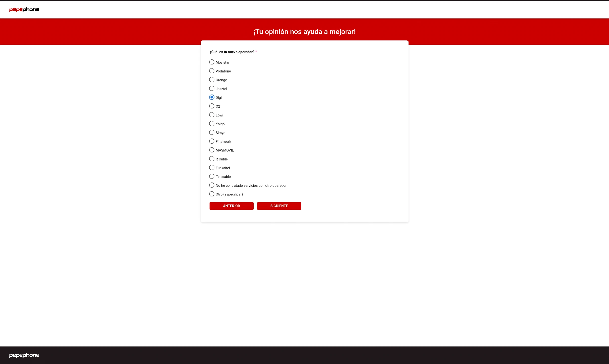Pick the Euskaltel option
This screenshot has width=609, height=364.
pyautogui.click(x=212, y=168)
